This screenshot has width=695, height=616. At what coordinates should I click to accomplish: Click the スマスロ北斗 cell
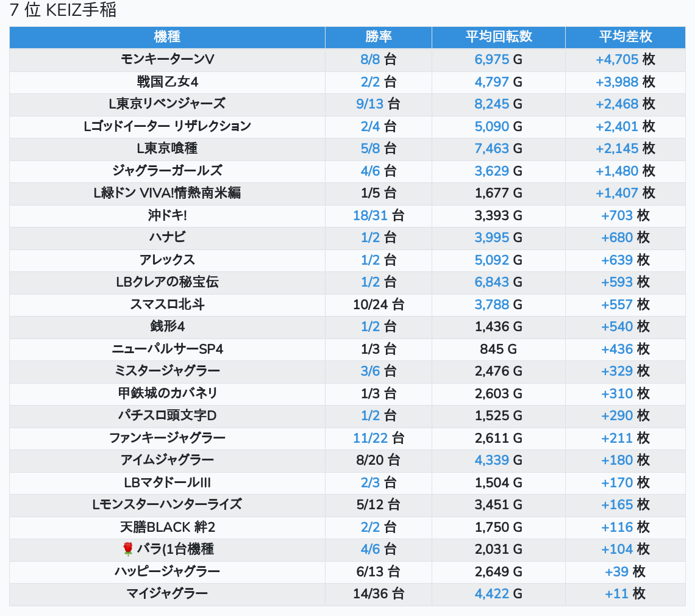click(x=167, y=304)
